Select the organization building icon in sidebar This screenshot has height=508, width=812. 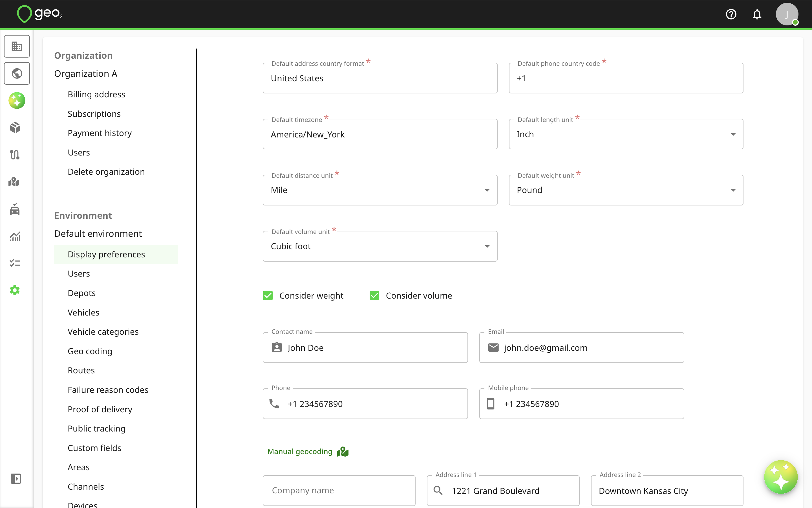tap(17, 46)
